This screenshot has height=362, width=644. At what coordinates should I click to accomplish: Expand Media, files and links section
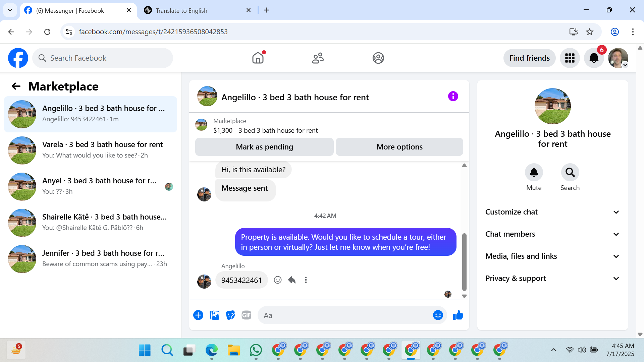[x=552, y=256]
